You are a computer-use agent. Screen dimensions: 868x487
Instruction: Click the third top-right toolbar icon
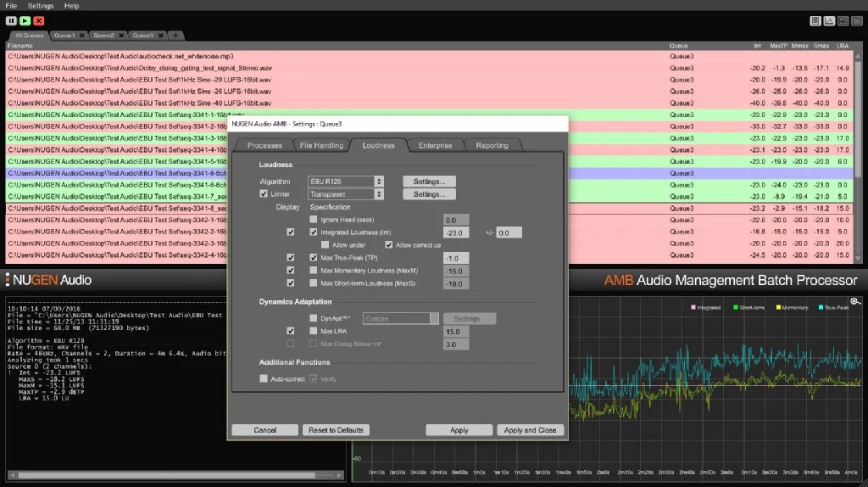tap(843, 21)
